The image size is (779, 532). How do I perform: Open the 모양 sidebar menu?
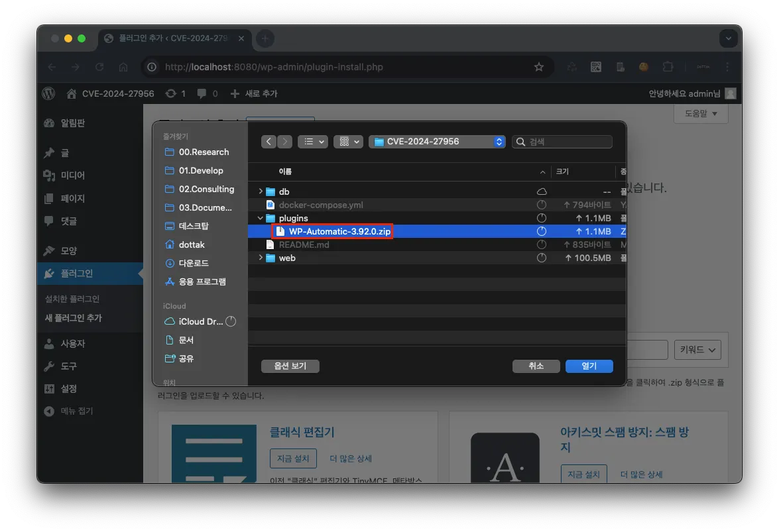pos(90,250)
